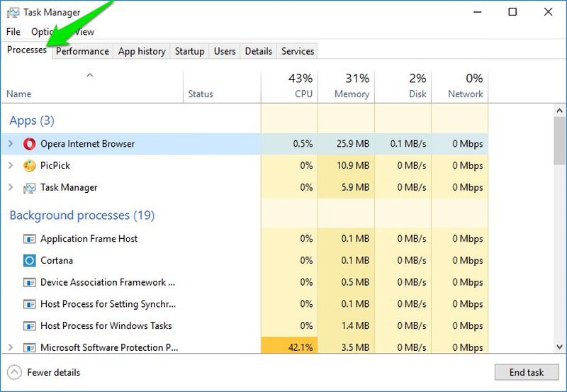Click the 0.5 MB memory cell

pos(347,282)
